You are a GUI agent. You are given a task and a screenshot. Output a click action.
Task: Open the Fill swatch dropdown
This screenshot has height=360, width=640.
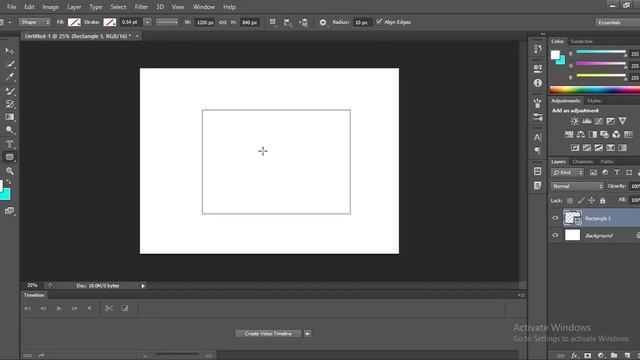point(74,22)
